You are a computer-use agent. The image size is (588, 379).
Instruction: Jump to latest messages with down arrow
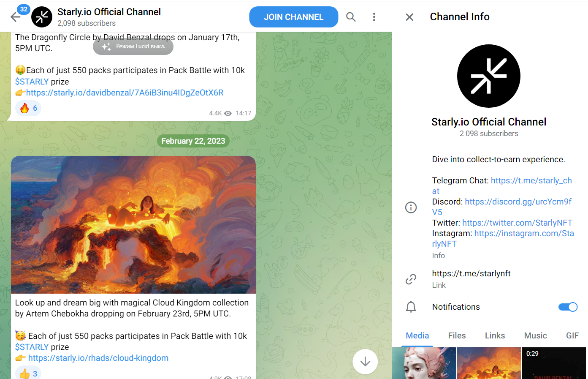365,362
